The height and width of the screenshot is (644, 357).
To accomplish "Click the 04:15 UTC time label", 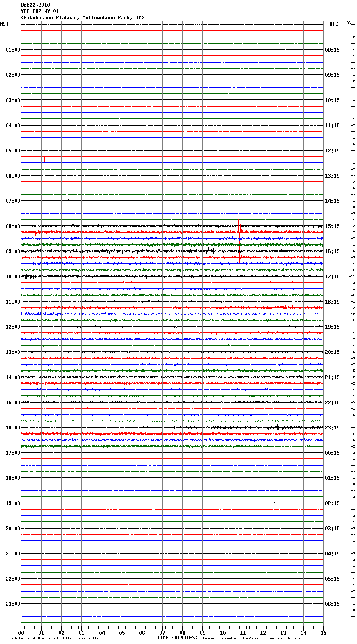I will (332, 554).
